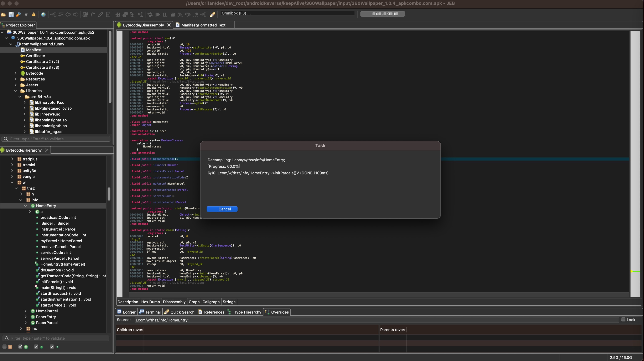This screenshot has height=361, width=644.
Task: Toggle the packages filter checkbox
Action: tap(5, 346)
